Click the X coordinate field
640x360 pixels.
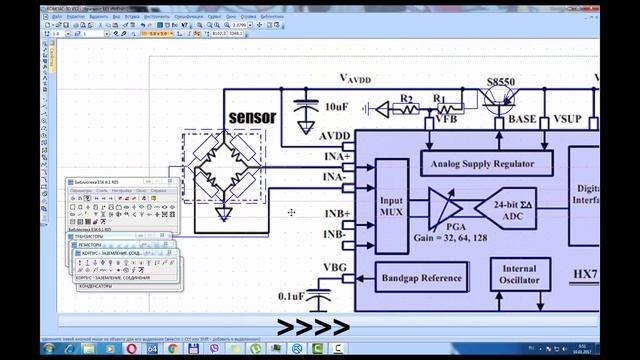[219, 33]
